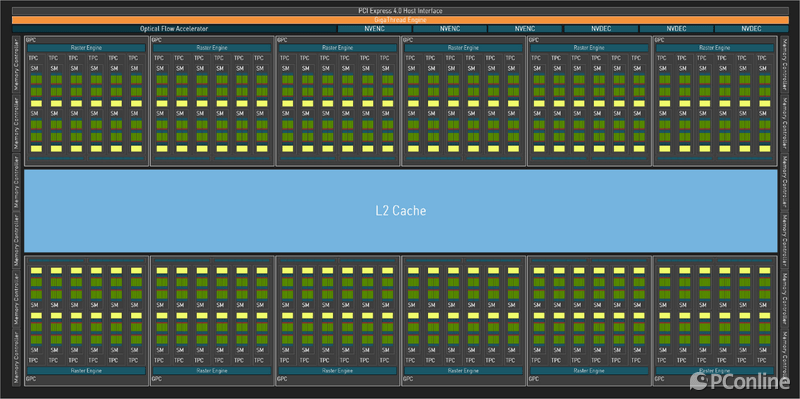This screenshot has width=800, height=399.
Task: Select the middle NVDEC decoder block
Action: click(x=676, y=29)
